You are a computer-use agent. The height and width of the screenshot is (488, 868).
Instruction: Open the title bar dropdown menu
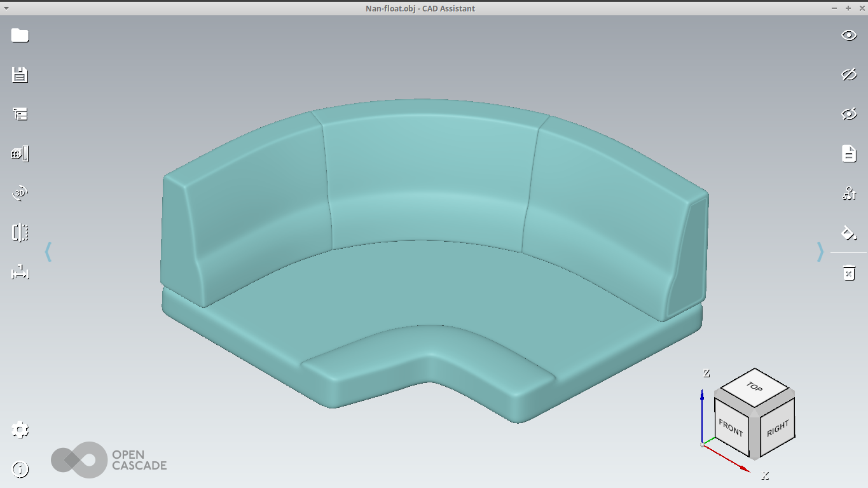point(5,8)
